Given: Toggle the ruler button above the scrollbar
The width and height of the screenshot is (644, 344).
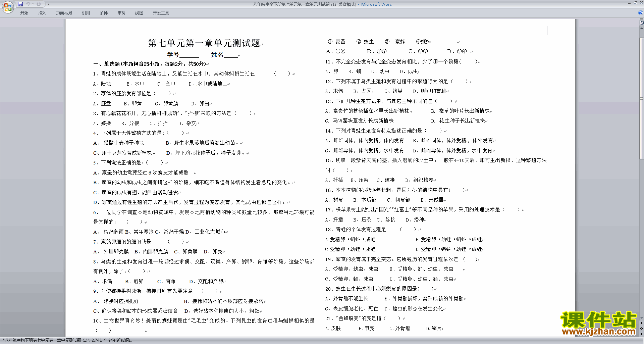Looking at the screenshot, I should click(x=642, y=23).
